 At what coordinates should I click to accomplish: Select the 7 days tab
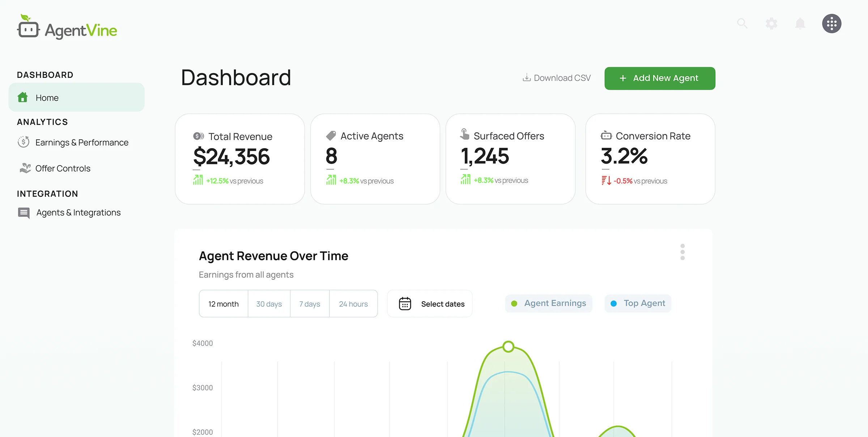pyautogui.click(x=310, y=303)
